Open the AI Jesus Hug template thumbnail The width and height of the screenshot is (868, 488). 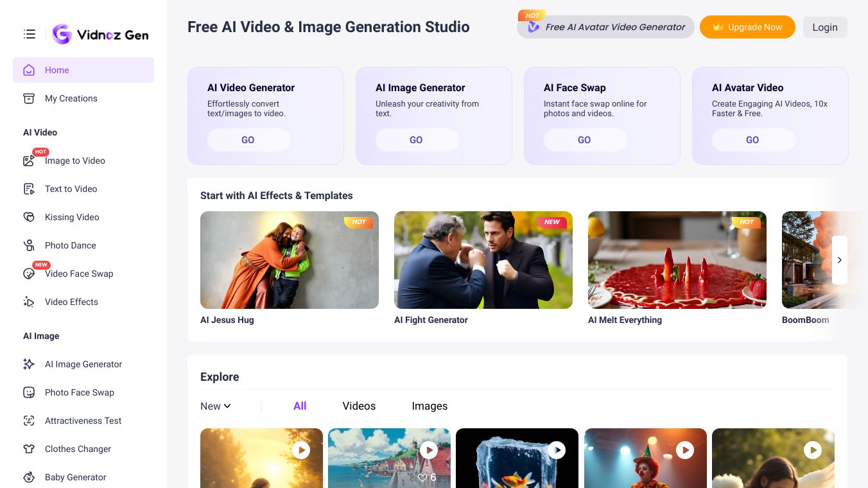[290, 260]
